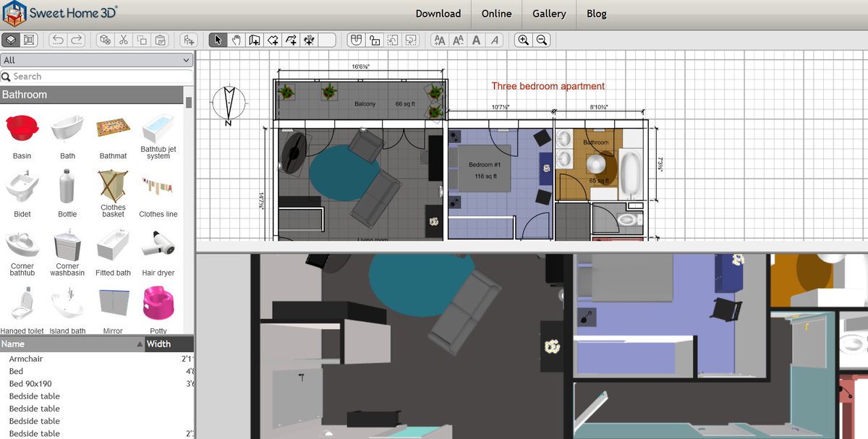Image resolution: width=868 pixels, height=439 pixels.
Task: Zoom in with the magnifier plus icon
Action: [x=523, y=40]
